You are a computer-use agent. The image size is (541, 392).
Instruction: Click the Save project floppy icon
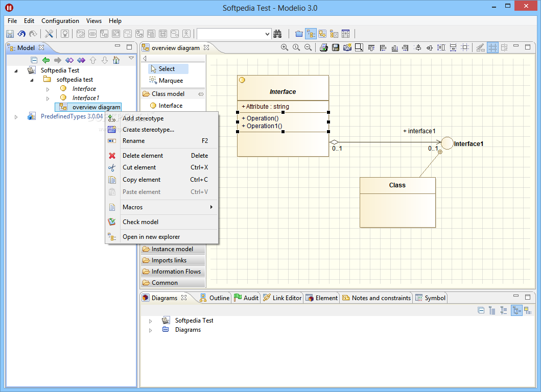(10, 34)
